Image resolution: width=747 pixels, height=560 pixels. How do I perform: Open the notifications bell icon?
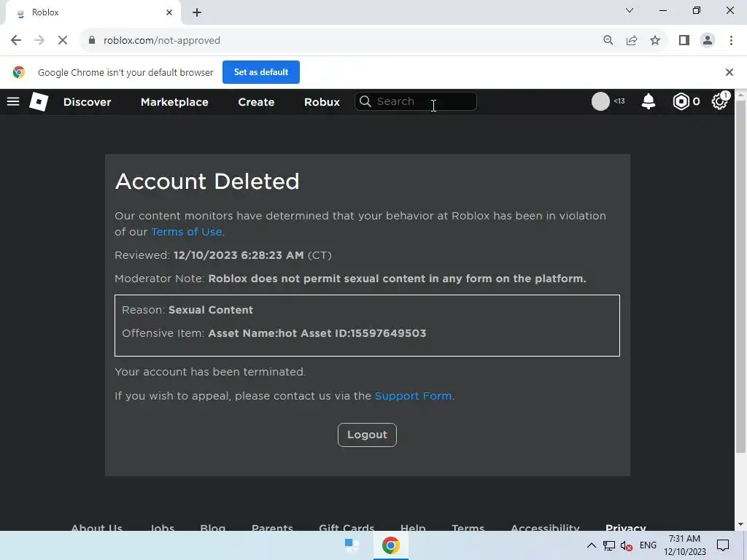[649, 101]
